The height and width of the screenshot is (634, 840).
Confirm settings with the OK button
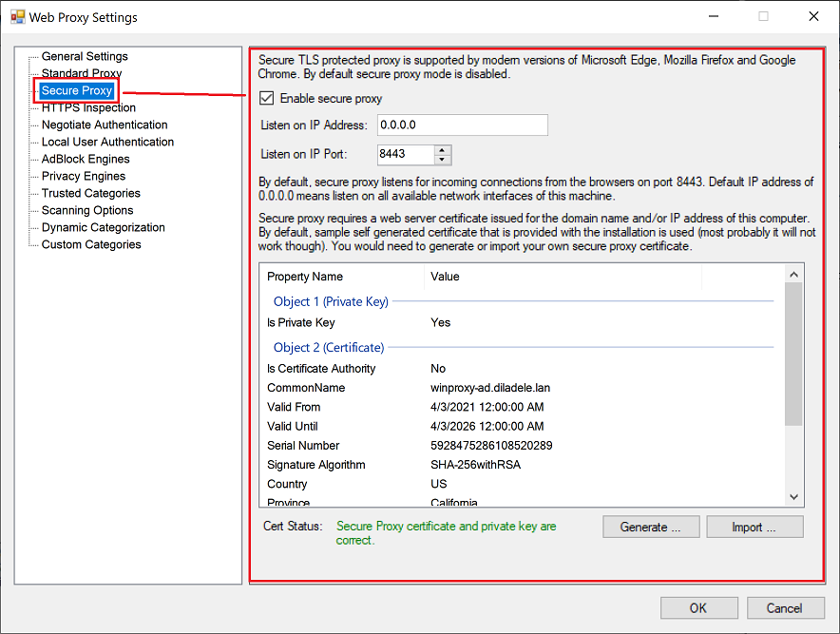tap(698, 608)
